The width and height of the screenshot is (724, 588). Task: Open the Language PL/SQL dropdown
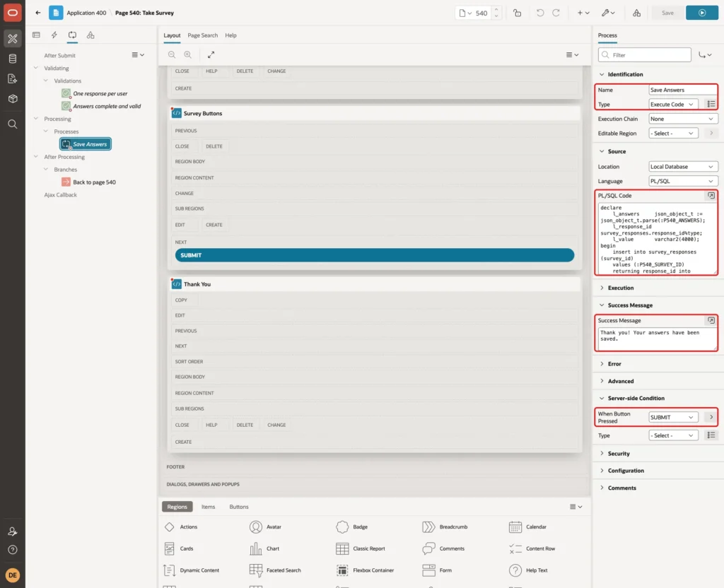[683, 182]
